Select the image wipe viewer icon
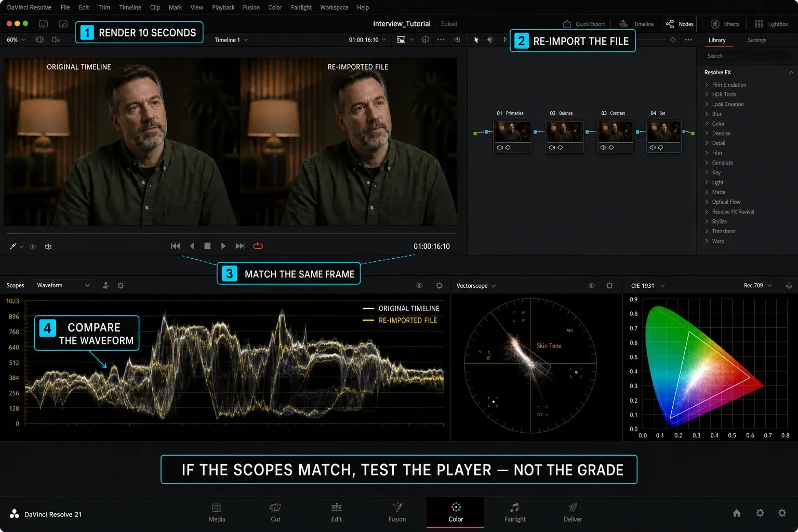 click(401, 39)
